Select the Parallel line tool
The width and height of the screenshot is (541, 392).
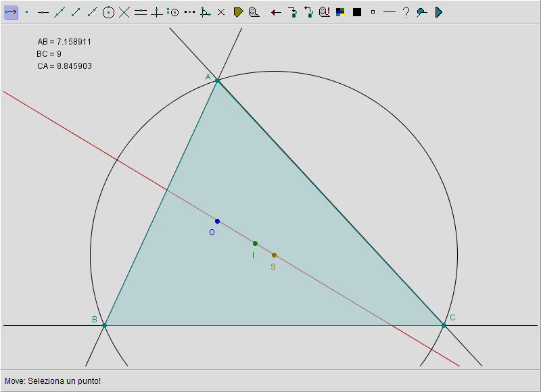(141, 12)
